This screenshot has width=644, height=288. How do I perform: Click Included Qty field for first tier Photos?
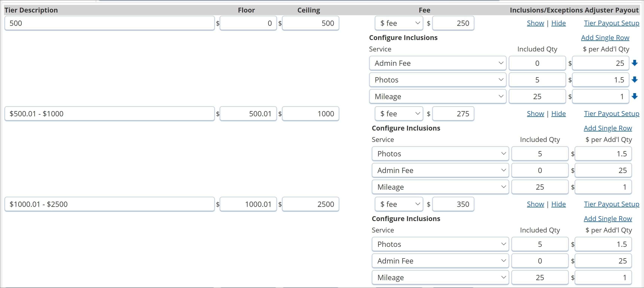point(537,80)
